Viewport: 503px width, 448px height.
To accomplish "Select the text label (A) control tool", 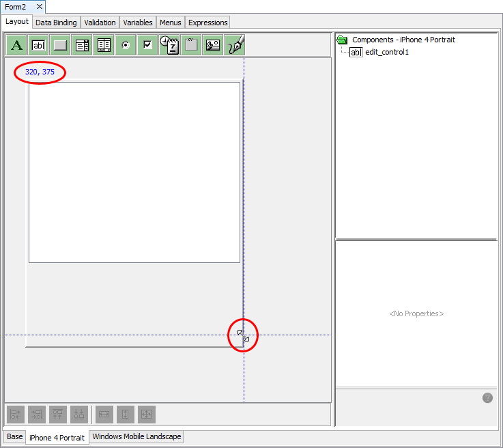I will [17, 46].
